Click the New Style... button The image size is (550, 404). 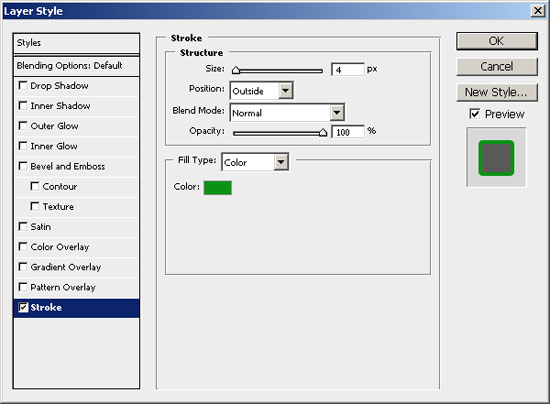pyautogui.click(x=497, y=92)
